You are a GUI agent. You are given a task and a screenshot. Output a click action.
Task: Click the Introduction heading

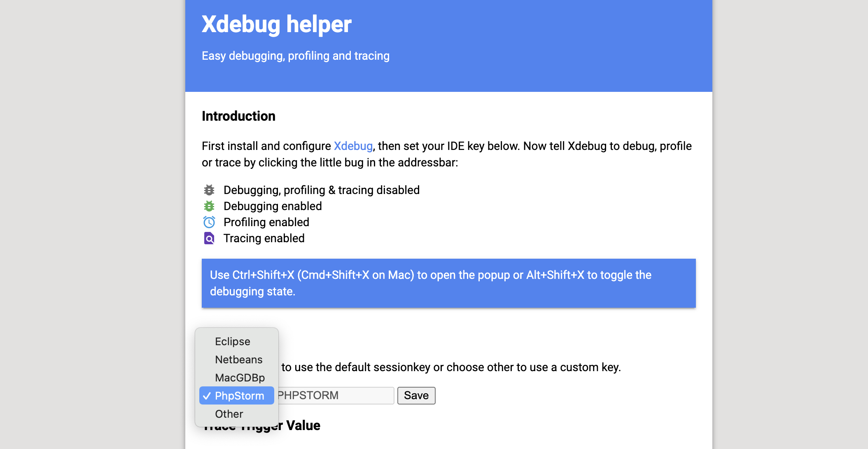(238, 116)
